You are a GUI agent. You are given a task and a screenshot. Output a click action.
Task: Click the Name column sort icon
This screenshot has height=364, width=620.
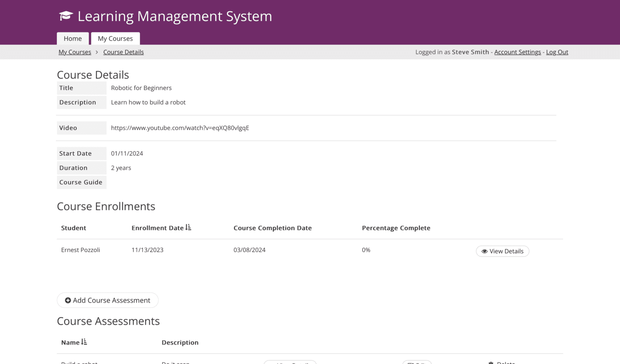coord(84,342)
